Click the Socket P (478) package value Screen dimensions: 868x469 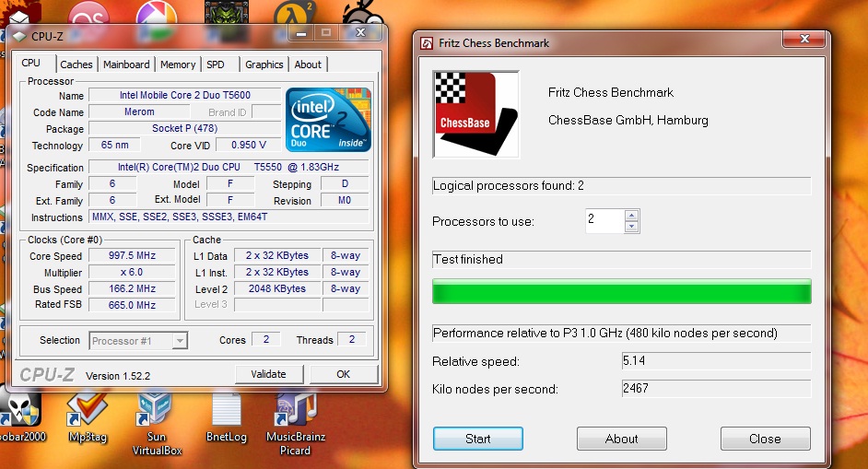185,128
